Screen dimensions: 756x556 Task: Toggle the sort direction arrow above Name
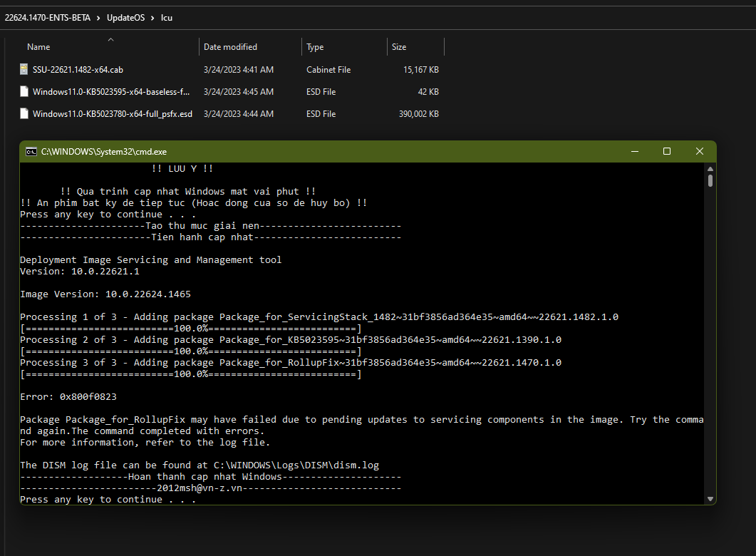[110, 39]
